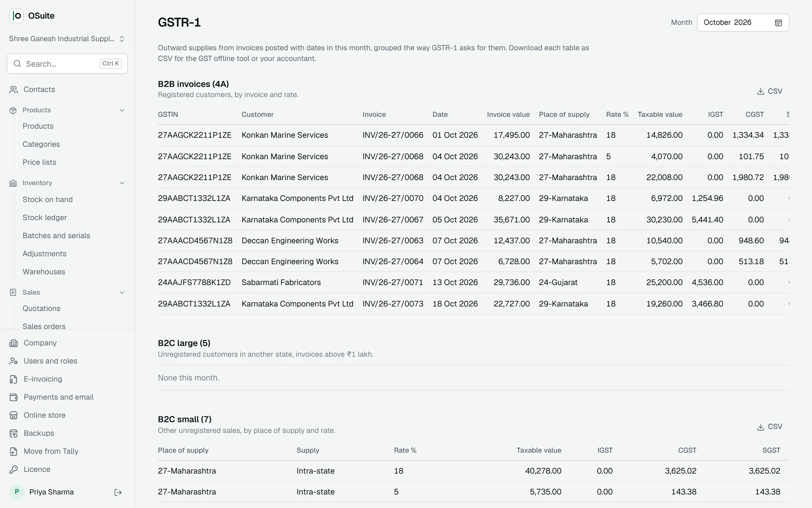Screen dimensions: 812x508
Task: Click the Licence key icon
Action: coord(14,470)
